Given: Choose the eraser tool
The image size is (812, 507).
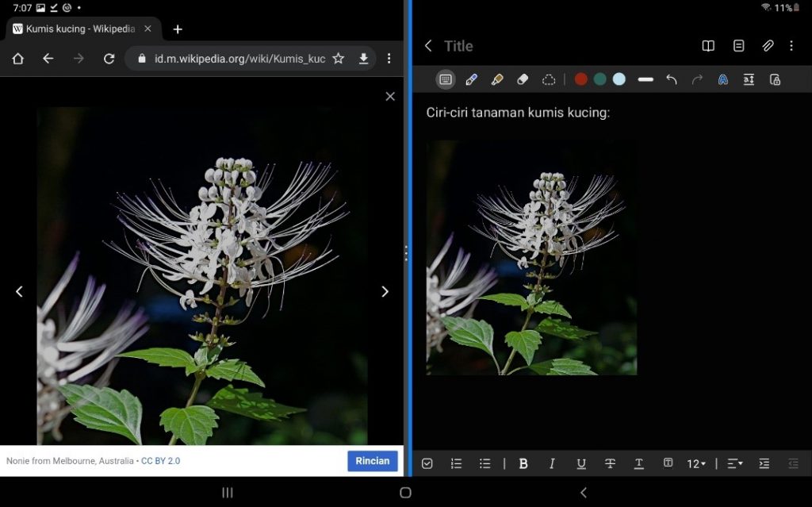Looking at the screenshot, I should tap(523, 79).
